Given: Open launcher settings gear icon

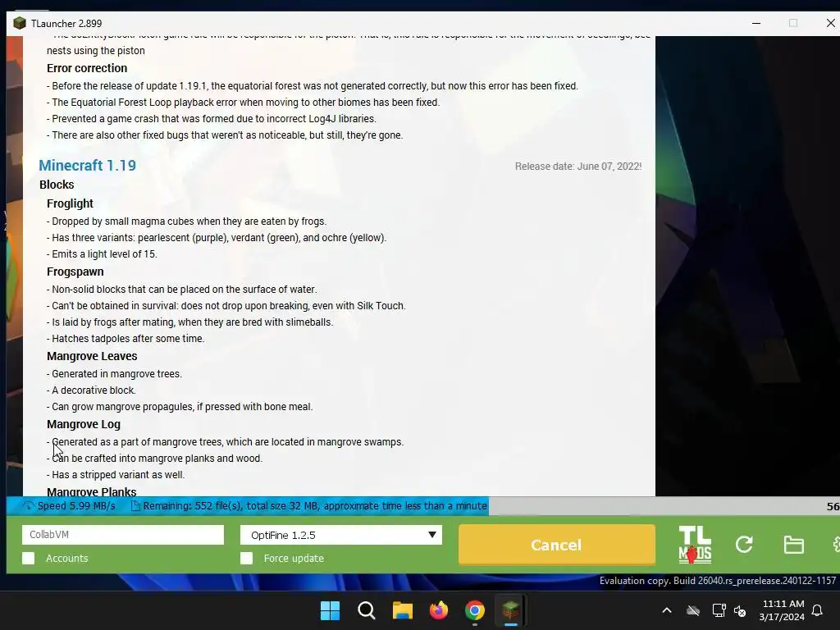Looking at the screenshot, I should click(836, 545).
